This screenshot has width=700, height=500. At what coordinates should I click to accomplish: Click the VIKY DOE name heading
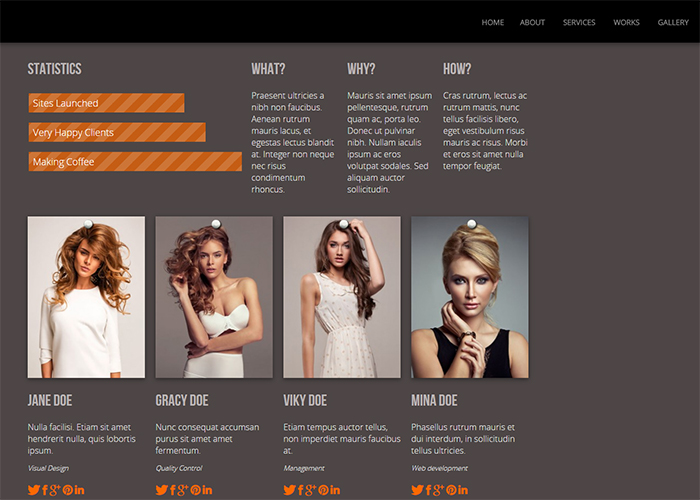coord(305,400)
